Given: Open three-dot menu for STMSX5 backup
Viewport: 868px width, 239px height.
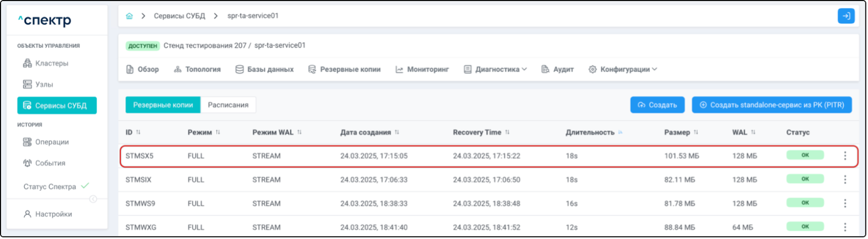Looking at the screenshot, I should [x=845, y=156].
